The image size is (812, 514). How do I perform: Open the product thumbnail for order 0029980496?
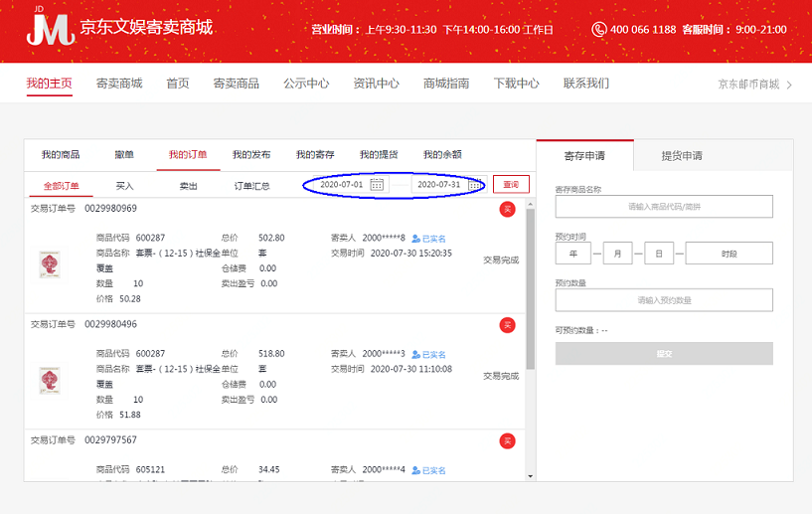pos(48,379)
